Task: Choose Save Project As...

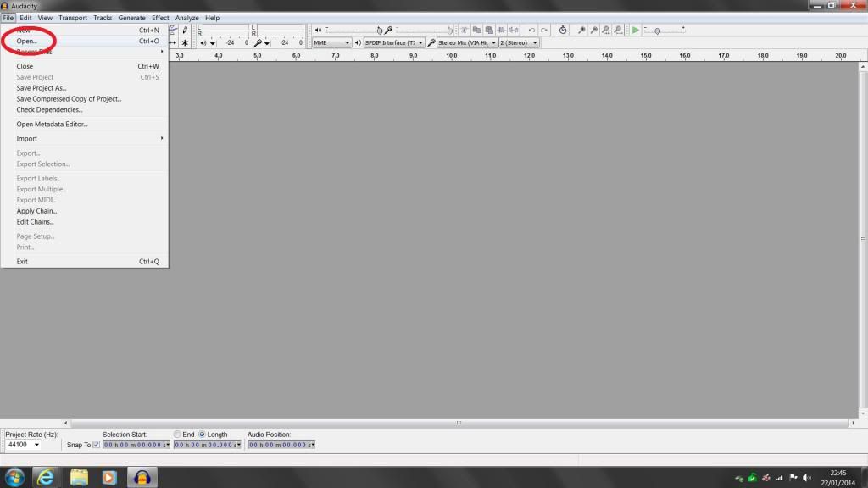Action: click(84, 88)
